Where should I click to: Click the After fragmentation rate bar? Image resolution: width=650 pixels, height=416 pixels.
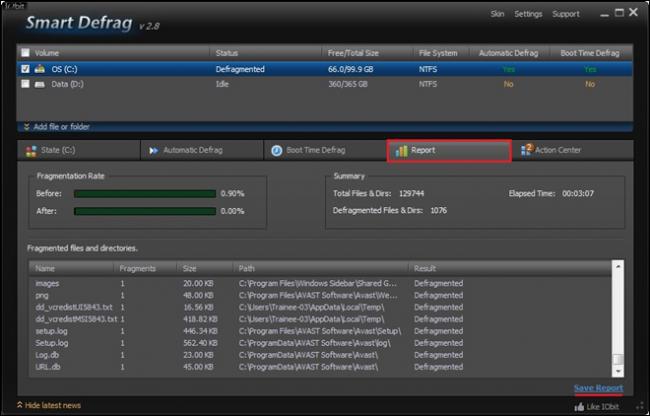pyautogui.click(x=145, y=211)
